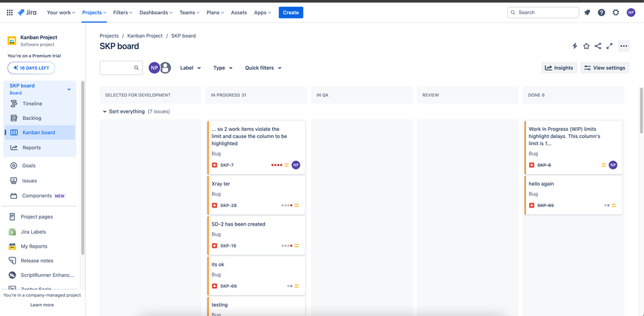Screen dimensions: 644x316
Task: Filter by NP assignee avatar
Action: [154, 68]
